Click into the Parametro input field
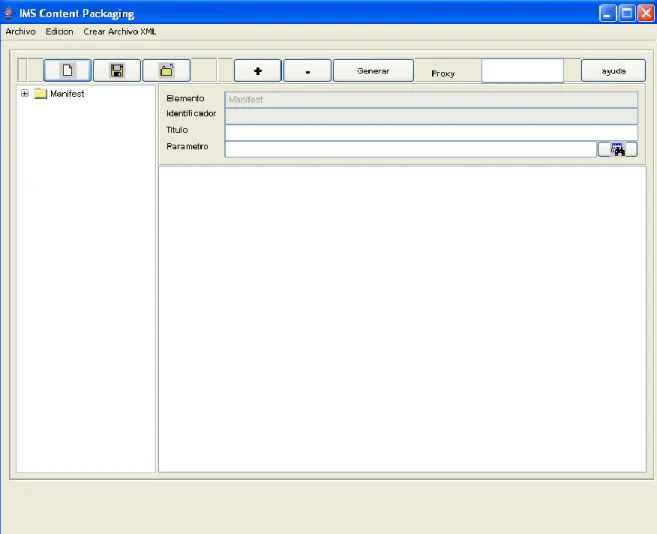 coord(411,149)
